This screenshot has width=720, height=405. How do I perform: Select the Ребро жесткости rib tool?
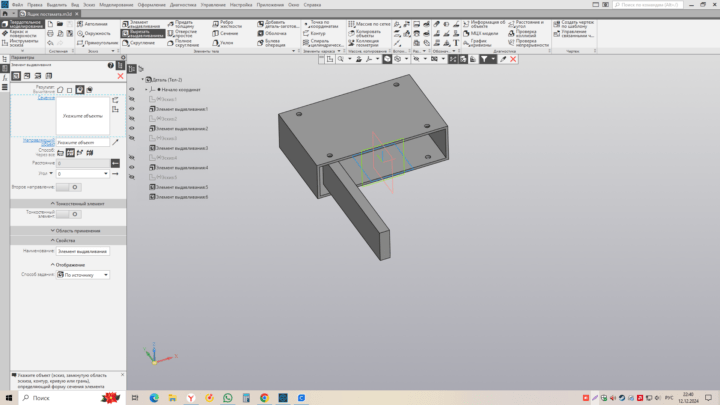tap(228, 24)
